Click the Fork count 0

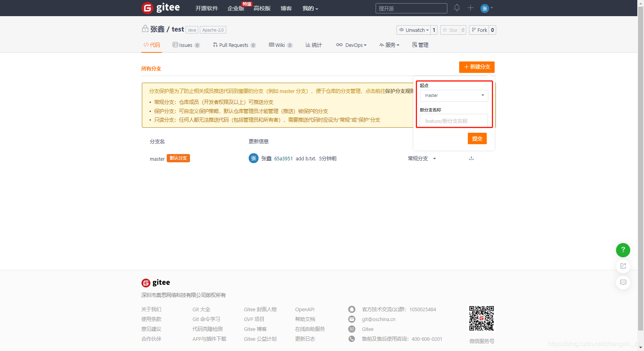pyautogui.click(x=493, y=30)
